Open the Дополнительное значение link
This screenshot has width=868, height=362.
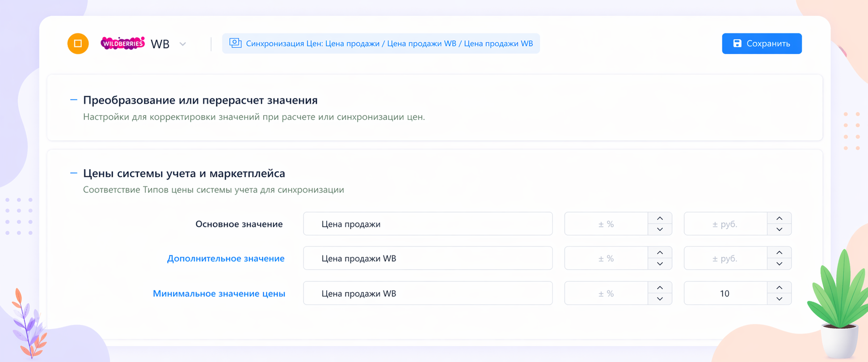pos(226,258)
